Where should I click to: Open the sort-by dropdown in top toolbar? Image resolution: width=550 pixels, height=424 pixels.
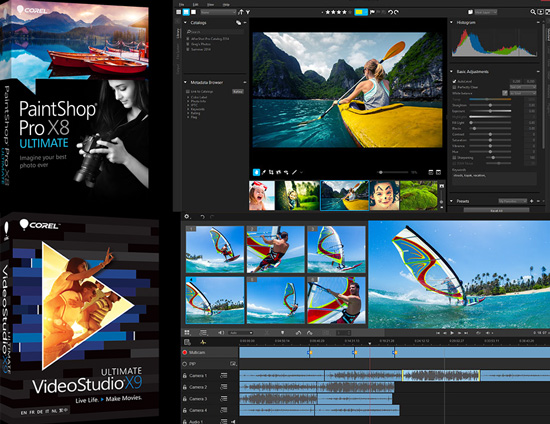coord(218,12)
